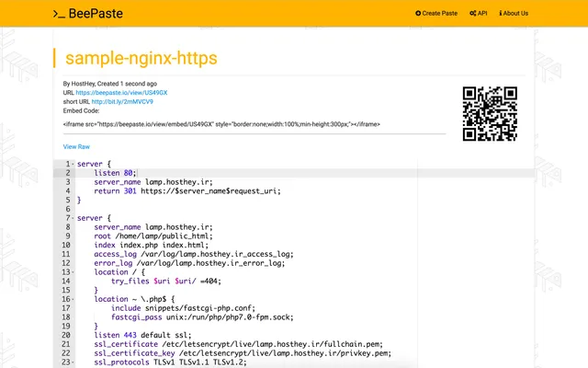Click the 'listen 443 default ssl;' line
588x368 pixels.
coord(142,335)
